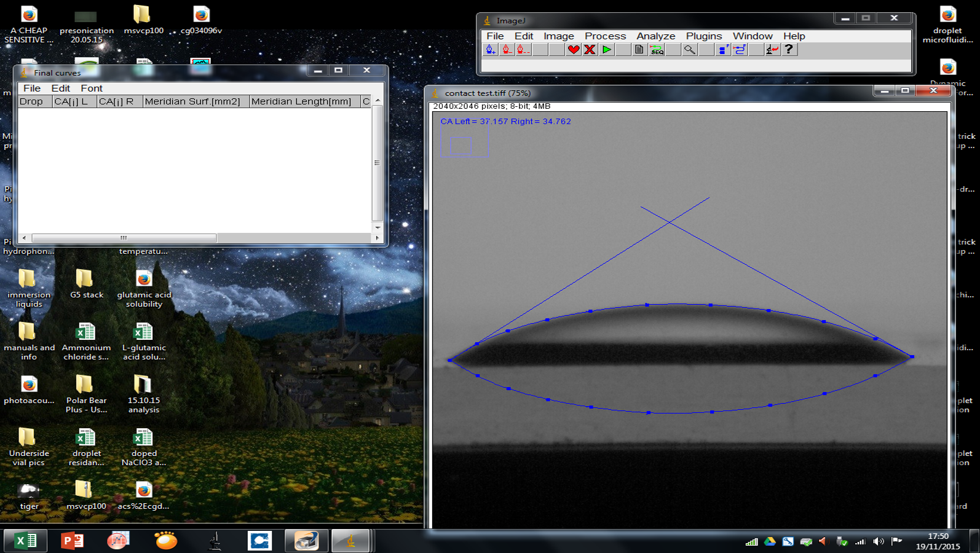Open the Font menu in Final curves
The image size is (980, 553).
[x=92, y=88]
